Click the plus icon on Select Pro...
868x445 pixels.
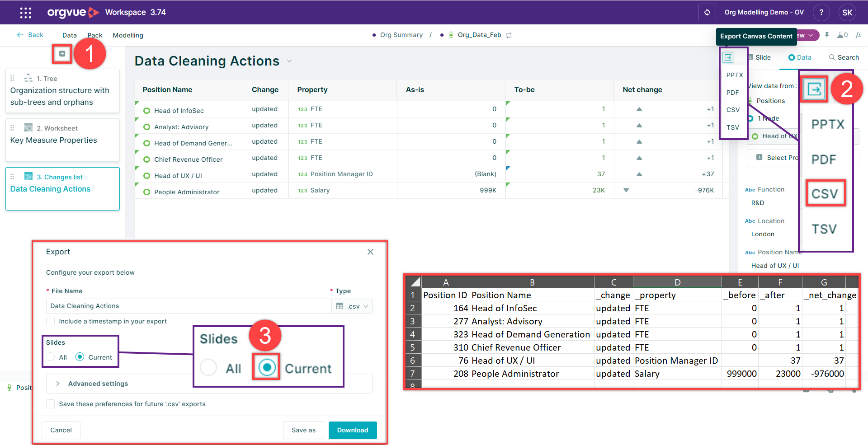click(x=759, y=157)
